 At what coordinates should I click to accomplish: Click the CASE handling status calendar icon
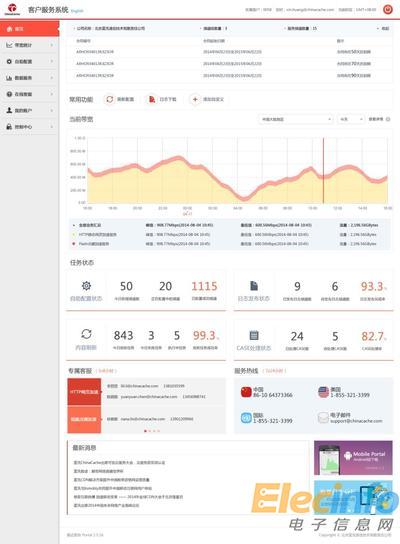tap(254, 335)
